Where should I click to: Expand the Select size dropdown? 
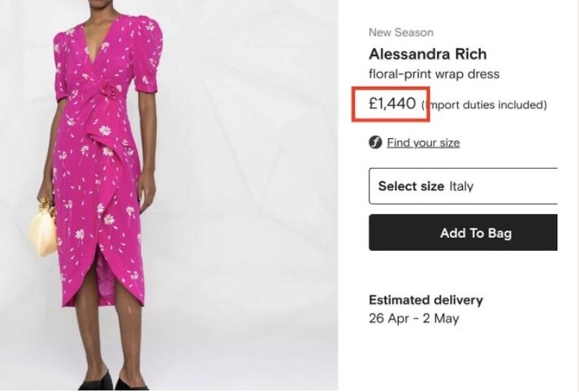coord(463,186)
